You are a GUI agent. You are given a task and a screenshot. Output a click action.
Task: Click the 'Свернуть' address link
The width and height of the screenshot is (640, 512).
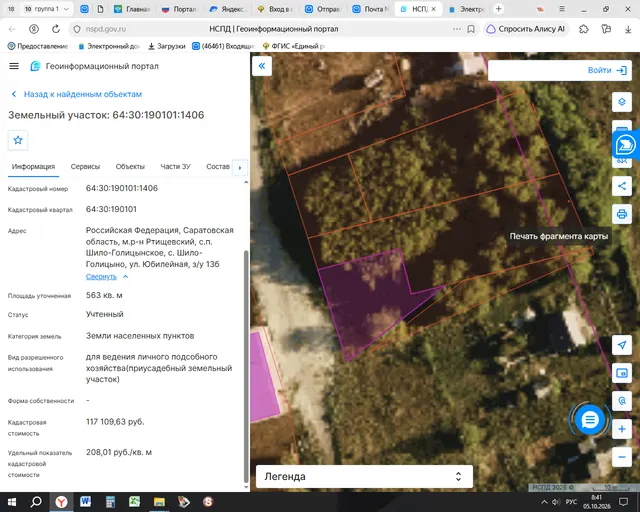[x=101, y=276]
